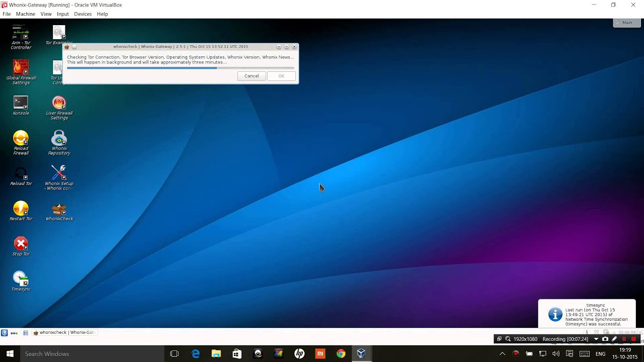Open Microsoft Edge from taskbar
Image resolution: width=644 pixels, height=362 pixels.
[196, 353]
